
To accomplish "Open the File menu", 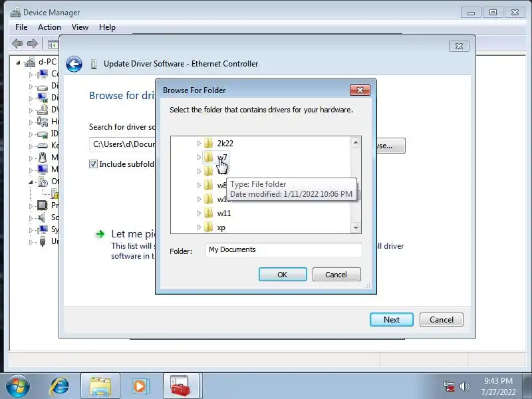I will pos(21,27).
